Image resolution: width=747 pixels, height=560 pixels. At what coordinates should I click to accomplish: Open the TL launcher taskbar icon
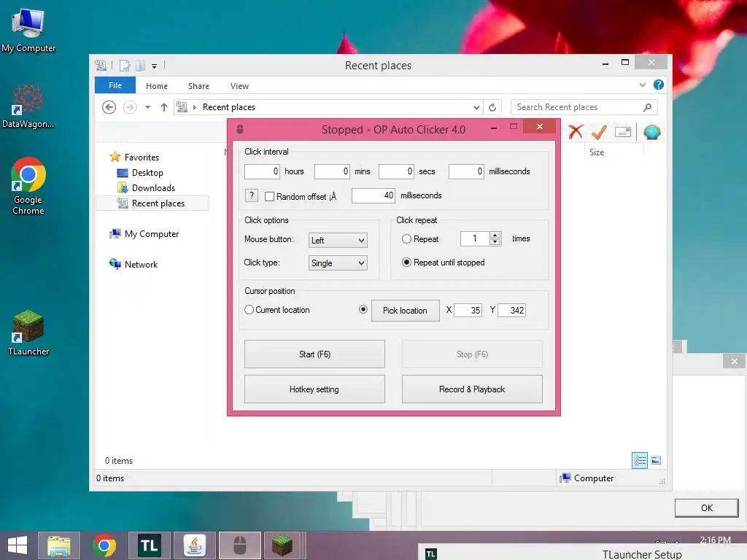(149, 545)
